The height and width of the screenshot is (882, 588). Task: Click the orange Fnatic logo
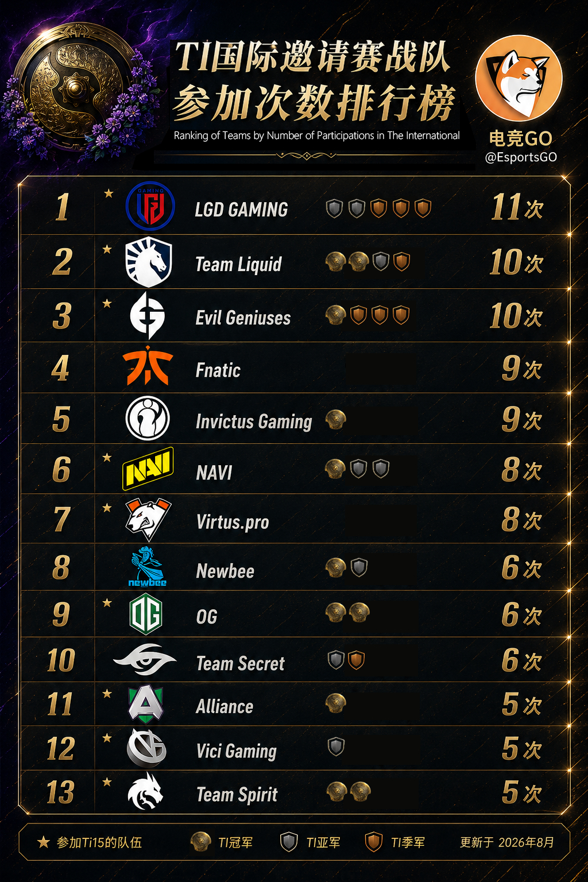point(148,366)
